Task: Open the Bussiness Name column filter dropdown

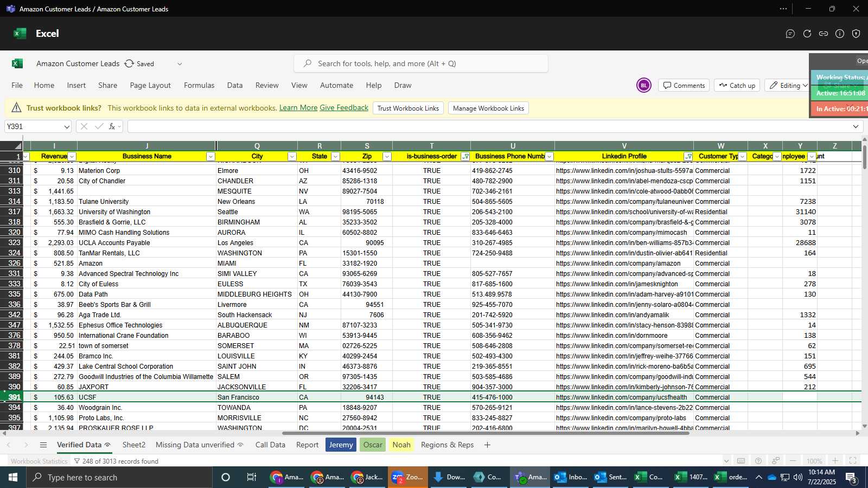Action: (210, 156)
